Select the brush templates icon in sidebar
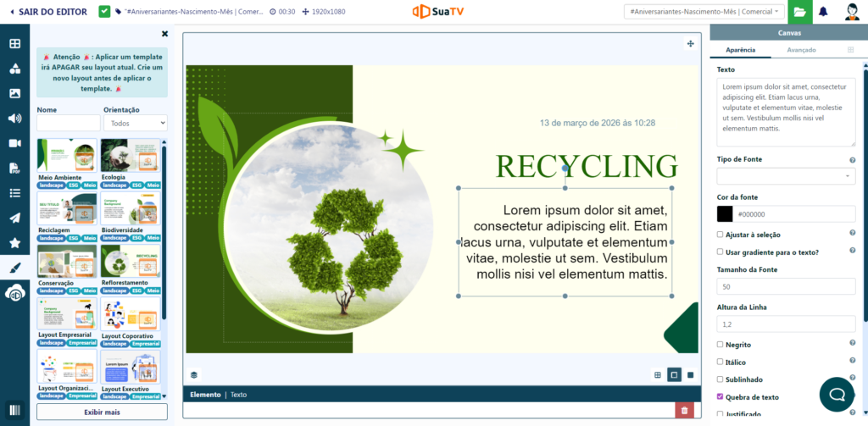Screen dimensions: 868x426 14,267
